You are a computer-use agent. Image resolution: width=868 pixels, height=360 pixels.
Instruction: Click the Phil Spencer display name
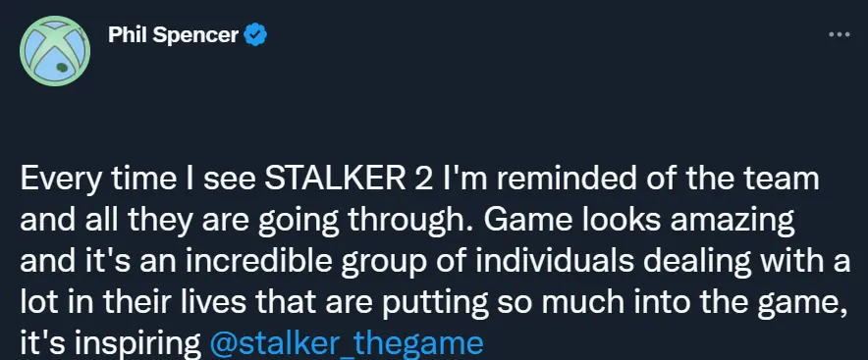point(173,35)
